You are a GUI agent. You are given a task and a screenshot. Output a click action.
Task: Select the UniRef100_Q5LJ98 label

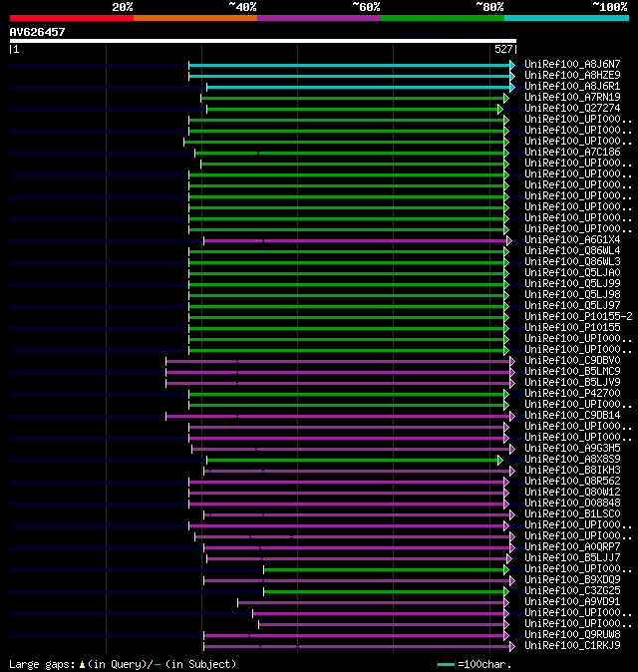tap(572, 295)
